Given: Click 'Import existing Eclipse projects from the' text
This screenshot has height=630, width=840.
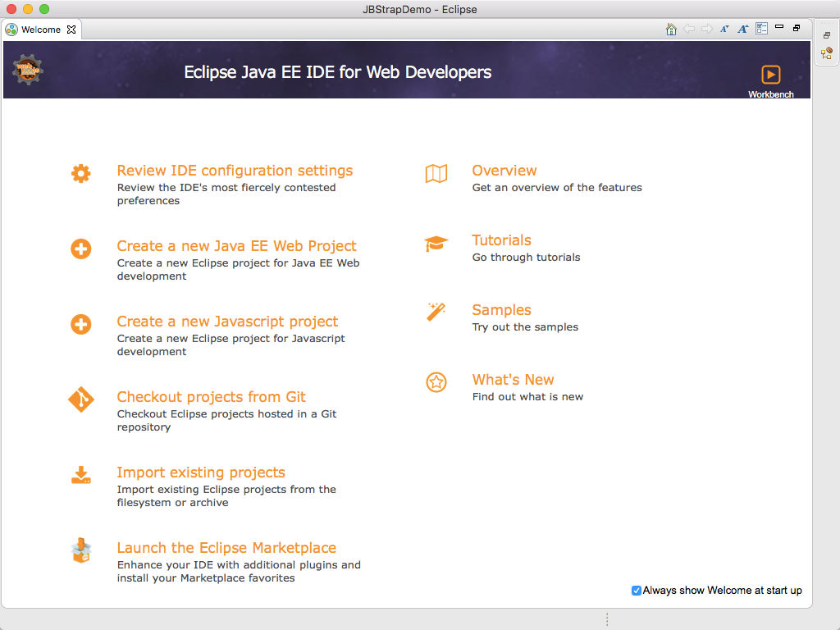Looking at the screenshot, I should [226, 490].
